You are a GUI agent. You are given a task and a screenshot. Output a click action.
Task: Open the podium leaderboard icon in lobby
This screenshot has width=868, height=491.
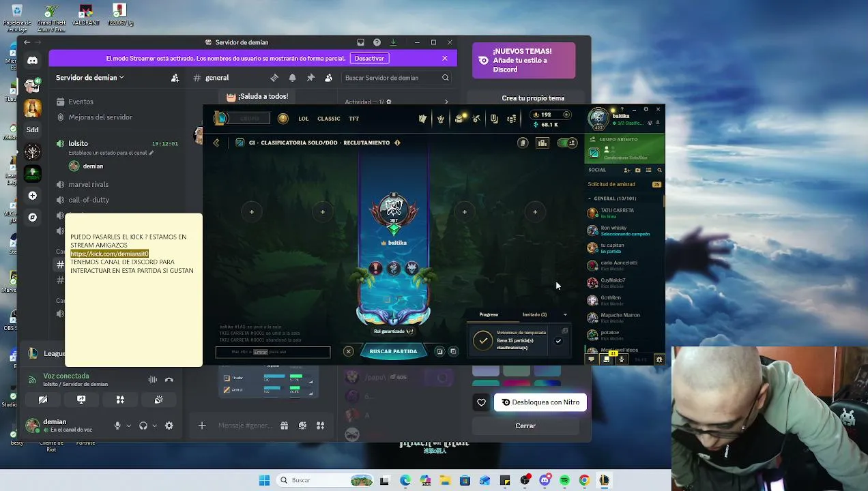pos(542,143)
